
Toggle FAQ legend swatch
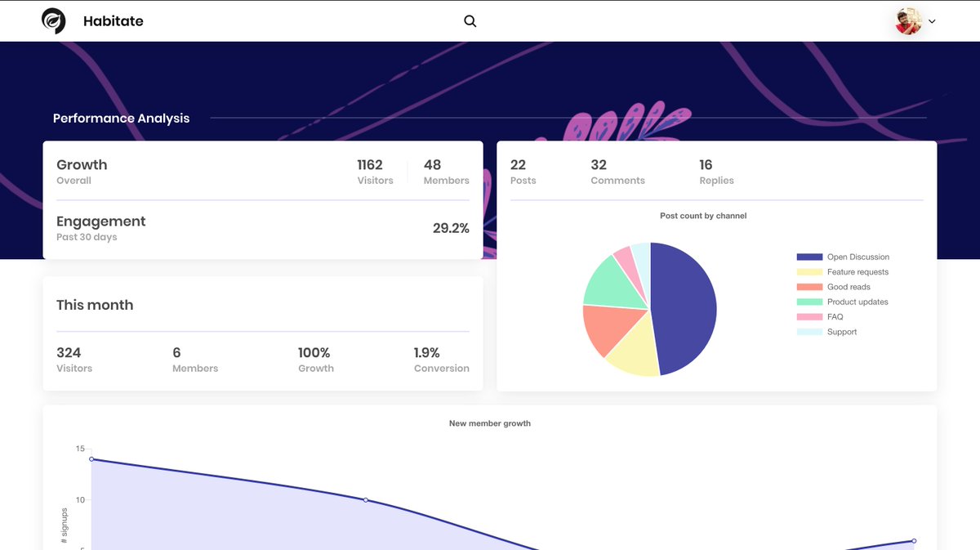click(809, 317)
